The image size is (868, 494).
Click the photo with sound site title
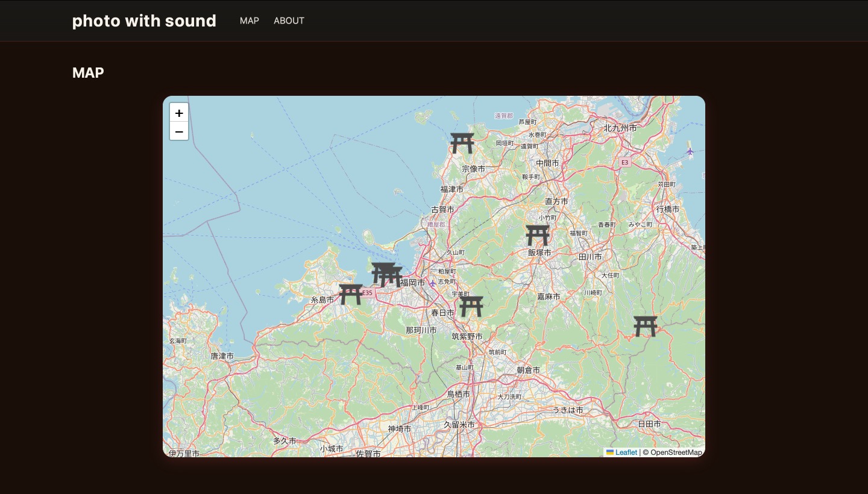pyautogui.click(x=144, y=20)
